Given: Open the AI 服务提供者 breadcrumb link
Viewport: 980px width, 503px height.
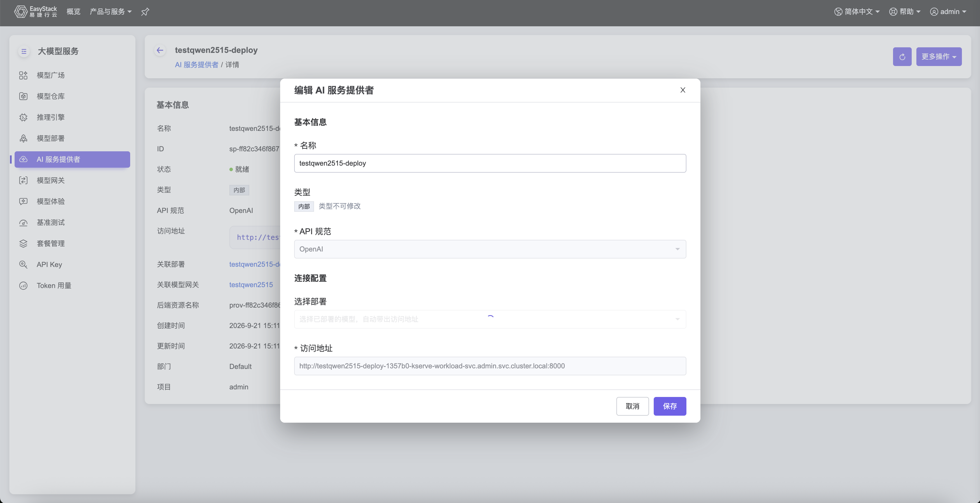Looking at the screenshot, I should pyautogui.click(x=197, y=65).
